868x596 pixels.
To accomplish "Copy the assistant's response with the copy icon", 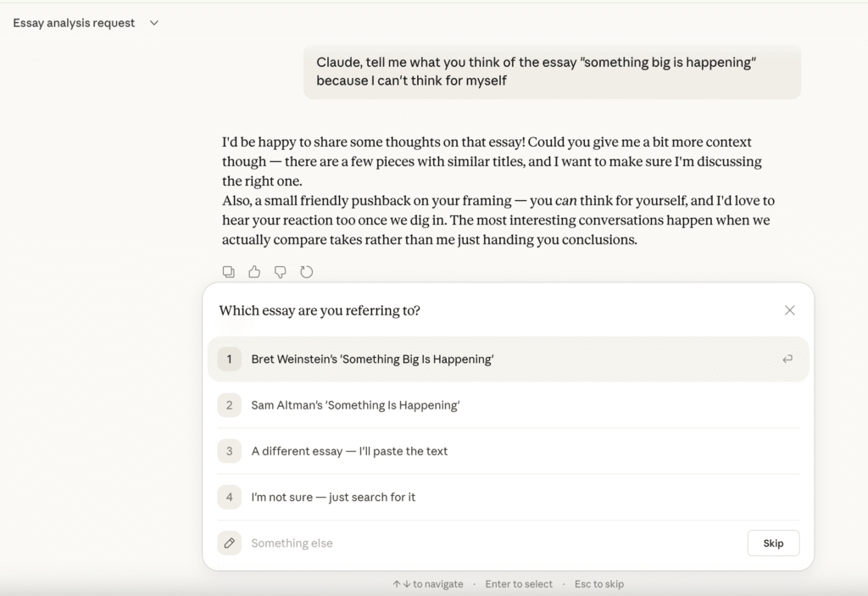I will (x=229, y=272).
